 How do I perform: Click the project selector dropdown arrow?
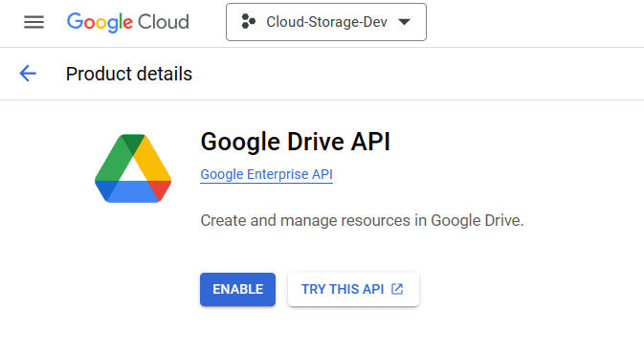coord(405,22)
